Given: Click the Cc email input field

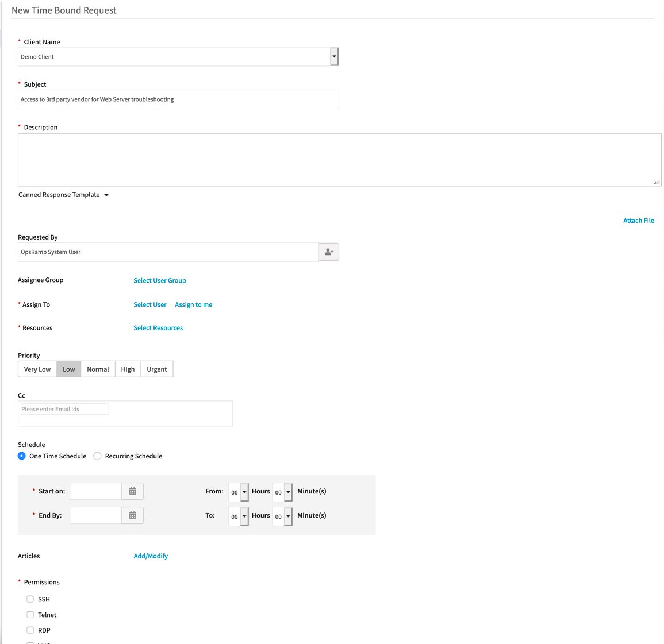Looking at the screenshot, I should (x=63, y=408).
